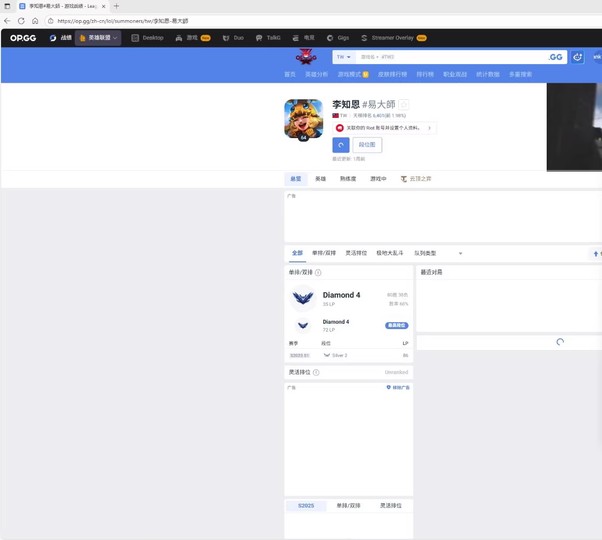Expand the 英雄联盟 game selector dropdown

(x=98, y=38)
